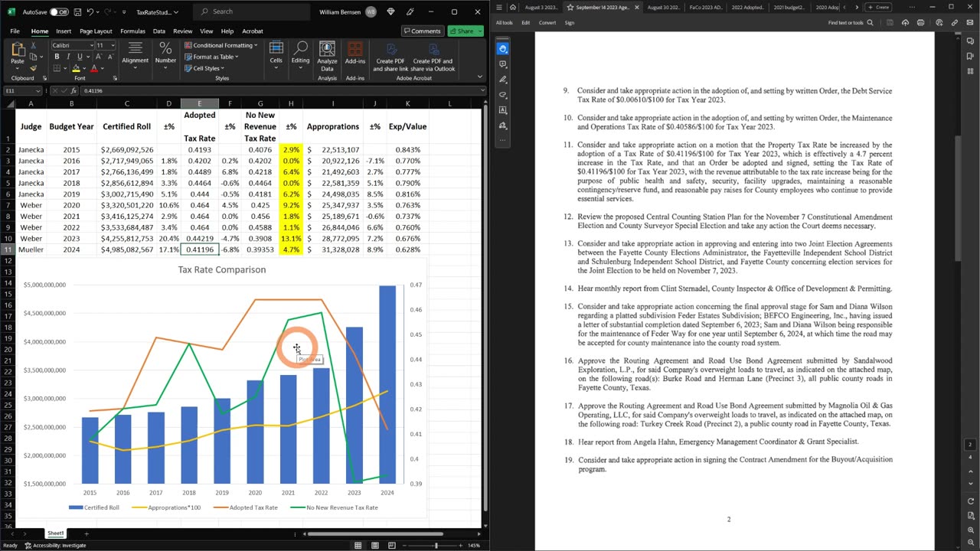The height and width of the screenshot is (551, 980).
Task: Click the Cut scissors icon
Action: [x=33, y=45]
